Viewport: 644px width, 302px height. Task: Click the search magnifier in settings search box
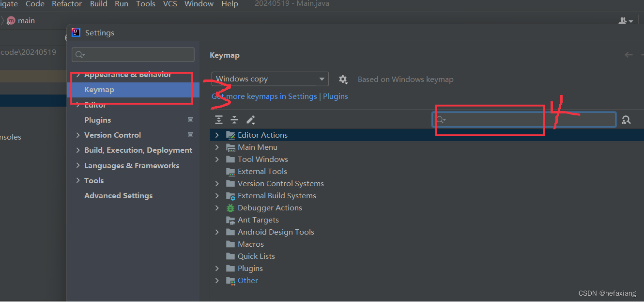point(80,55)
